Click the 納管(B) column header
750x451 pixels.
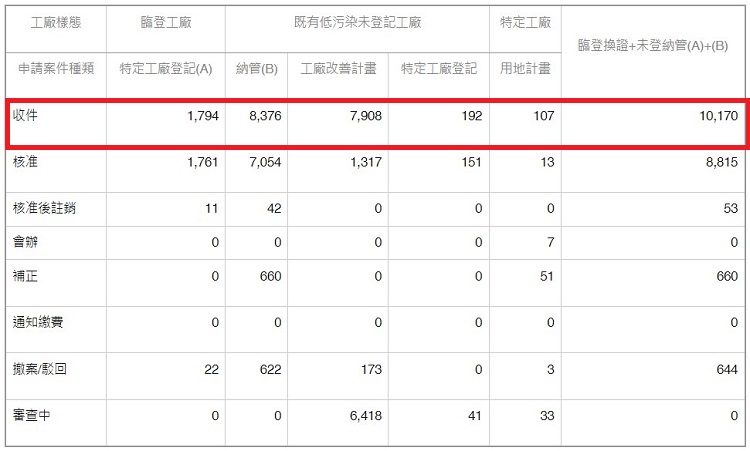coord(257,69)
